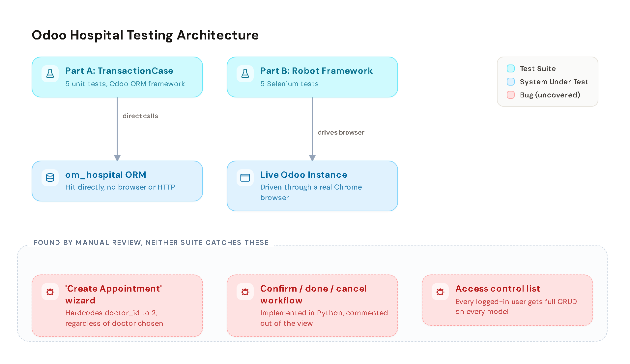Click the bug icon on Confirm / done / cancel card
Viewport: 630px width, 364px height.
click(245, 292)
